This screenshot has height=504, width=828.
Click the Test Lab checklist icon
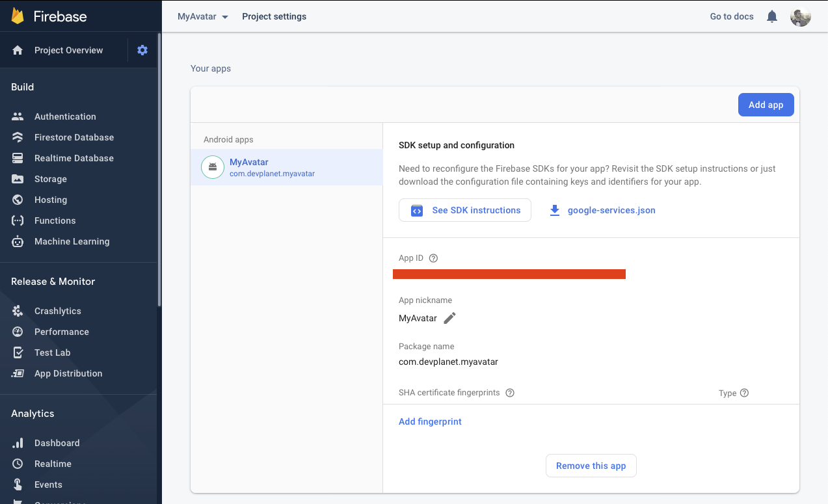coord(18,352)
